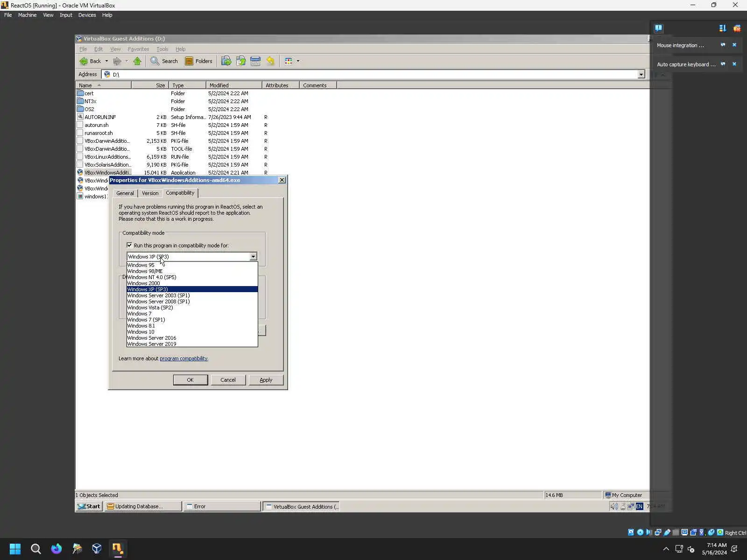Click the ReactOS Start button
747x560 pixels.
pyautogui.click(x=89, y=506)
